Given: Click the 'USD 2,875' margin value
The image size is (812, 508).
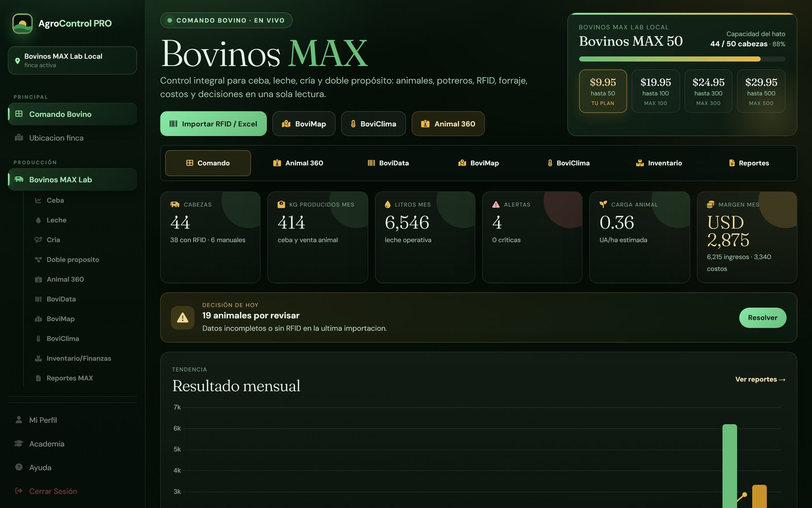Looking at the screenshot, I should pyautogui.click(x=728, y=231).
